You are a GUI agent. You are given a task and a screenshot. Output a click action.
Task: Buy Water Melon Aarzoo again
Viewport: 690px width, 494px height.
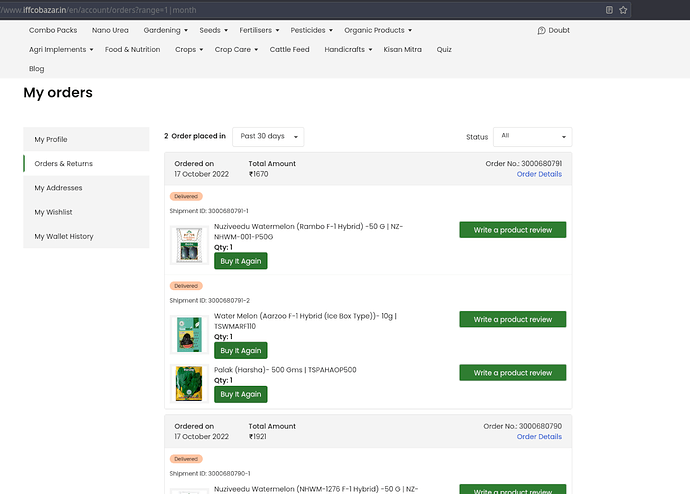click(x=241, y=351)
